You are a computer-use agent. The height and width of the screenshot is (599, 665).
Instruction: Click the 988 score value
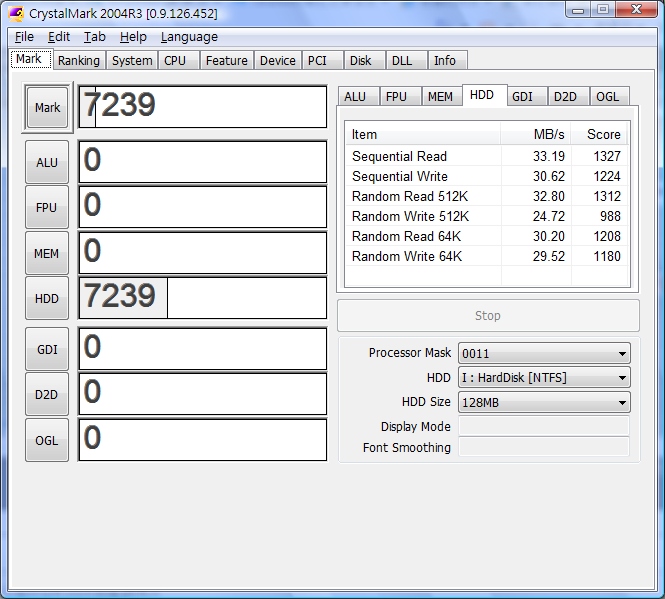pos(610,216)
